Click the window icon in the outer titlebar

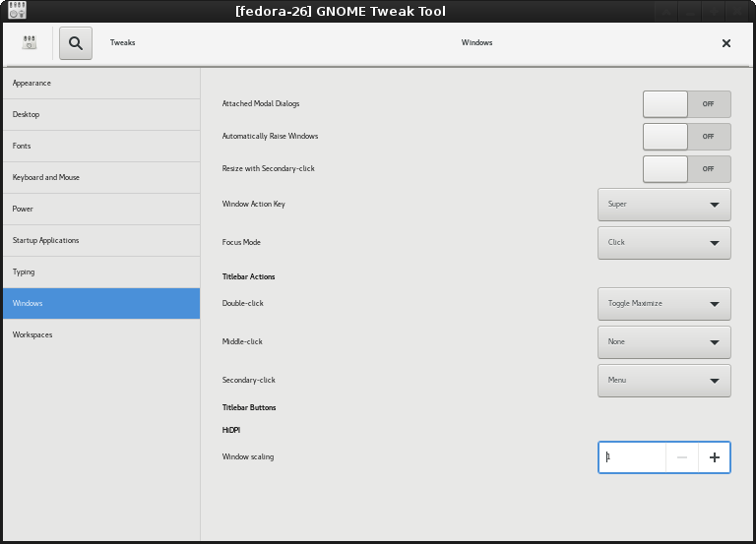point(18,10)
